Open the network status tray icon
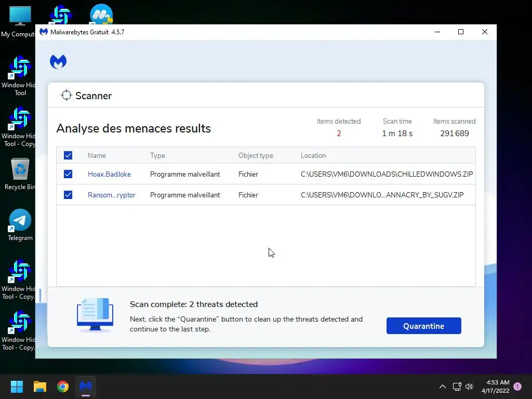The width and height of the screenshot is (532, 399). (457, 387)
